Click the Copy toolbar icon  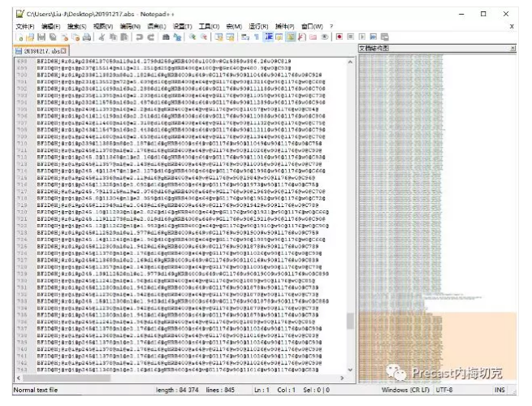[113, 37]
